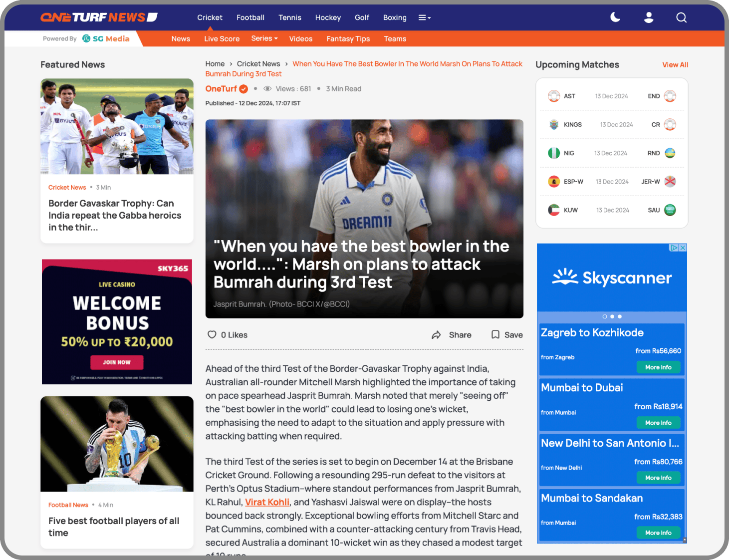Click the Home breadcrumb link
Screen dimensions: 729x560
(215, 64)
